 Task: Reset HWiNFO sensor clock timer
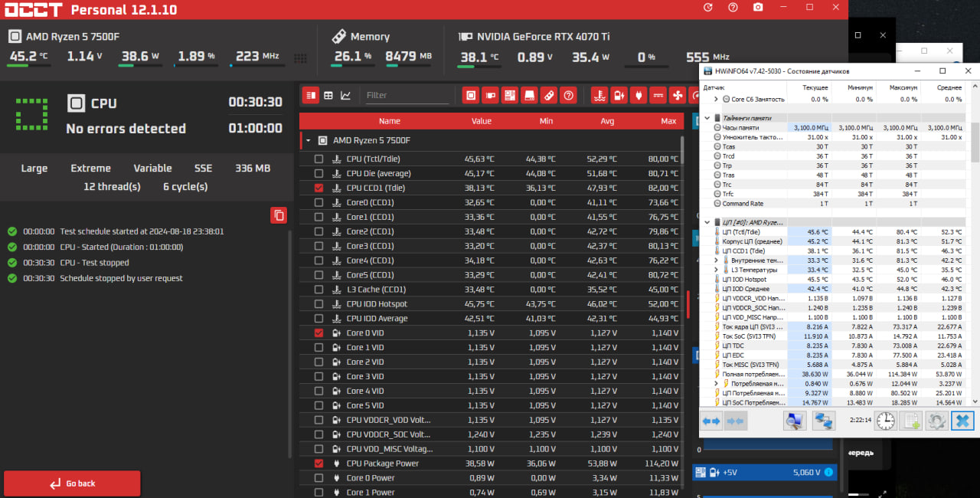(886, 421)
